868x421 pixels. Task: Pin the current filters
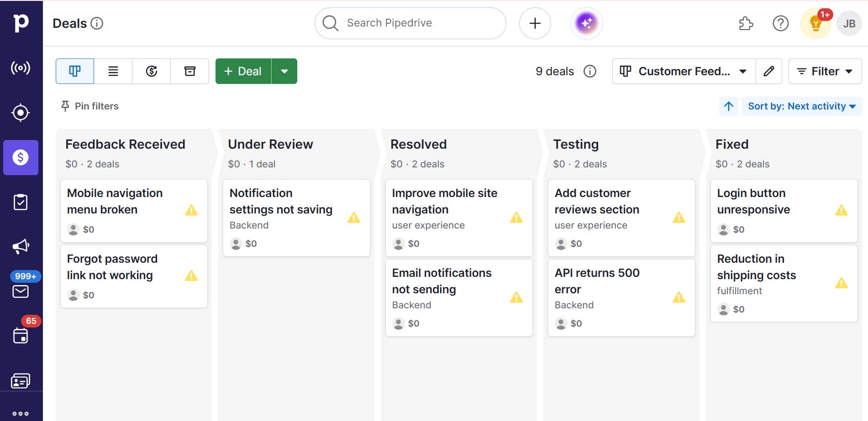tap(89, 106)
